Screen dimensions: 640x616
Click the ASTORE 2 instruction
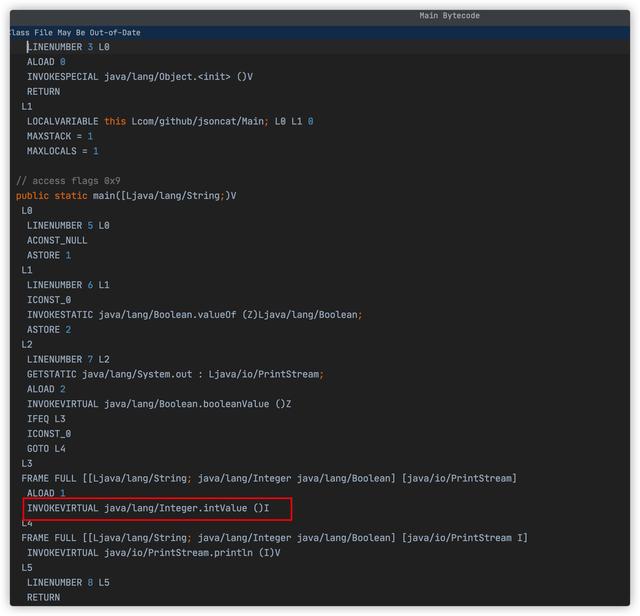point(49,330)
